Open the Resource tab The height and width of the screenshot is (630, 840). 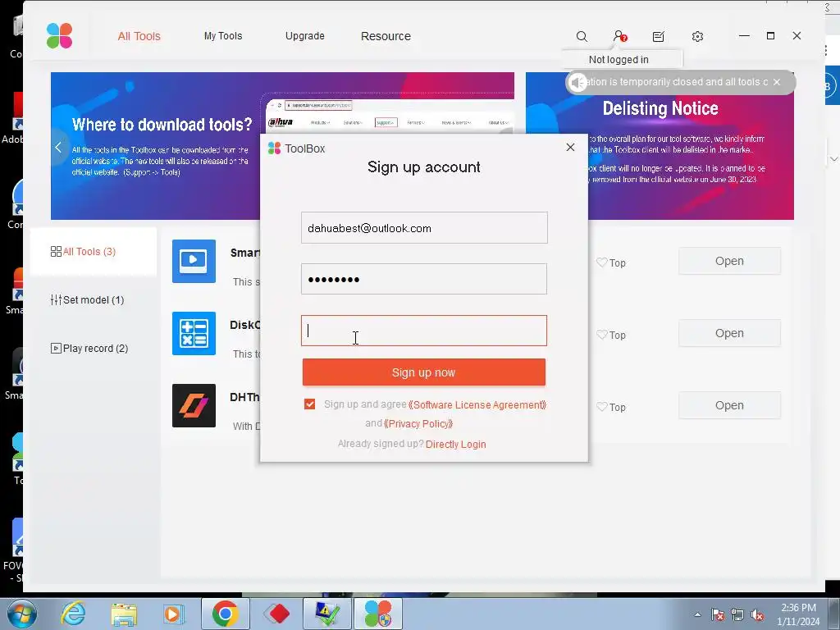(x=386, y=36)
